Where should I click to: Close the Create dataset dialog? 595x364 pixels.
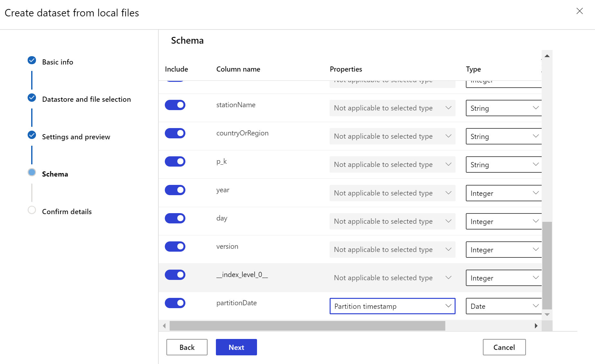[580, 11]
